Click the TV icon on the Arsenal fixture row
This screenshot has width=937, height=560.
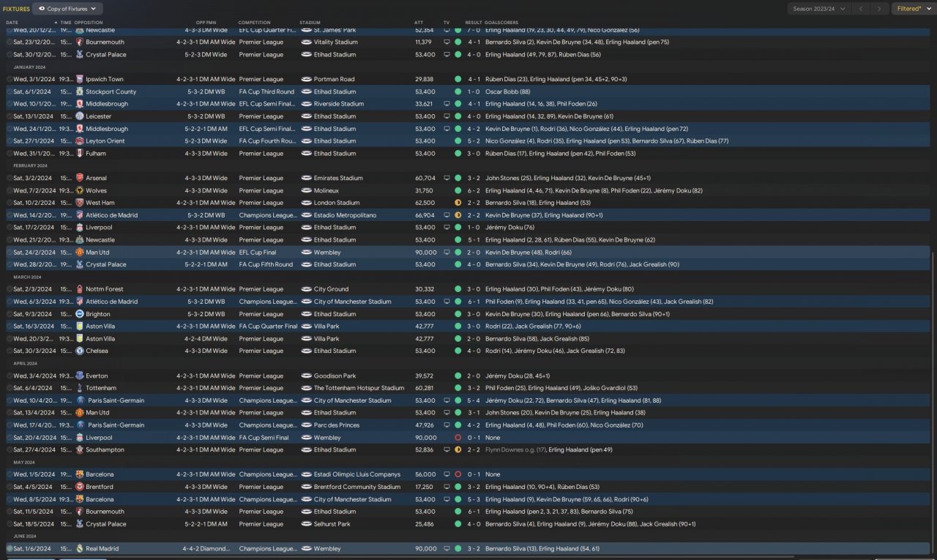(x=447, y=178)
